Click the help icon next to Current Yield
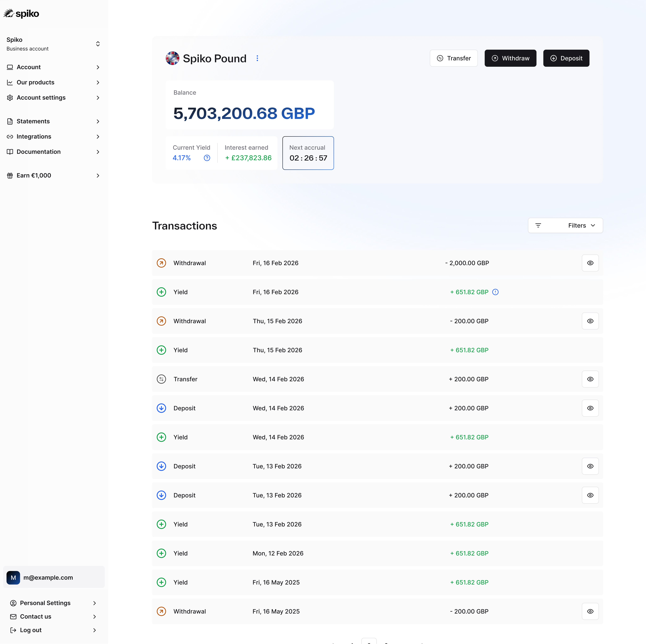 coord(207,158)
